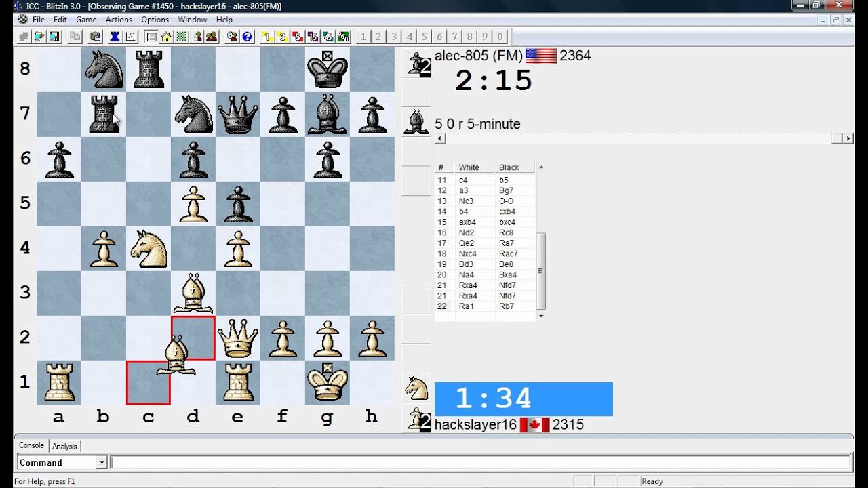
Task: Open help with the blue question-mark icon
Action: click(247, 37)
